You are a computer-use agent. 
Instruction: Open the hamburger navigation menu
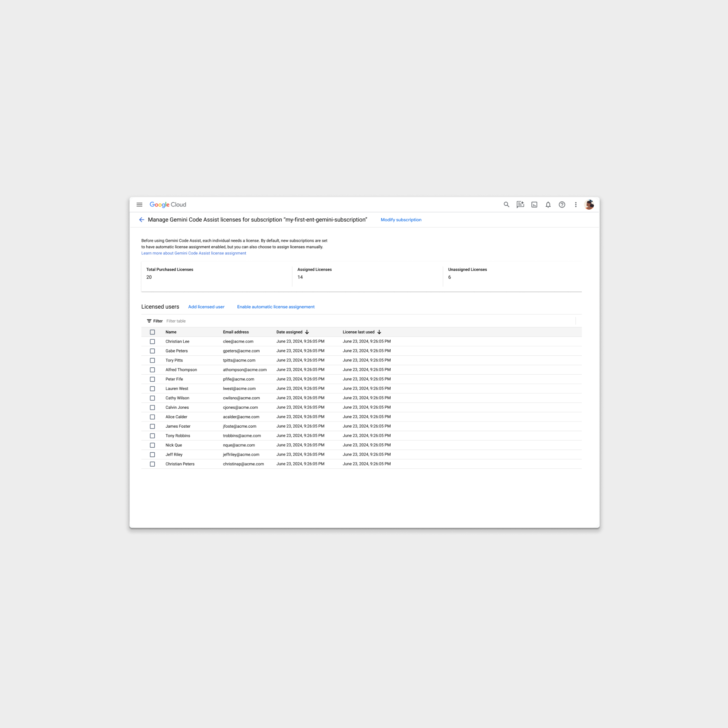click(x=139, y=205)
